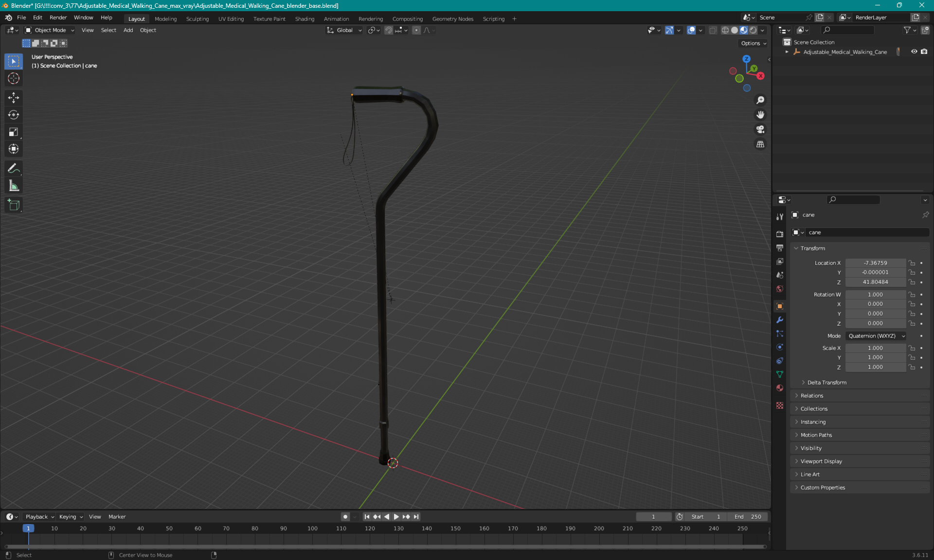934x560 pixels.
Task: Select the Measure tool
Action: 14,186
